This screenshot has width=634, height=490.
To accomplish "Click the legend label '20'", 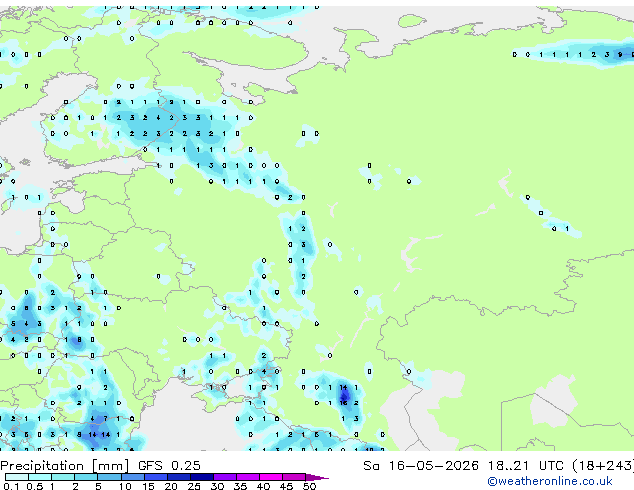I will click(x=171, y=486).
